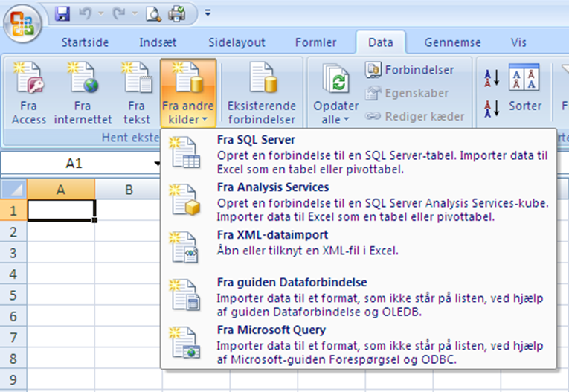The height and width of the screenshot is (392, 569).
Task: Go to the Gennemse tab
Action: (x=452, y=42)
